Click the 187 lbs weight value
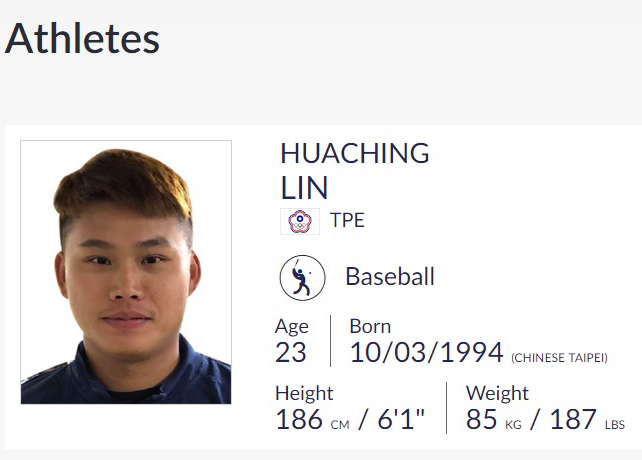This screenshot has width=642, height=460. 573,420
